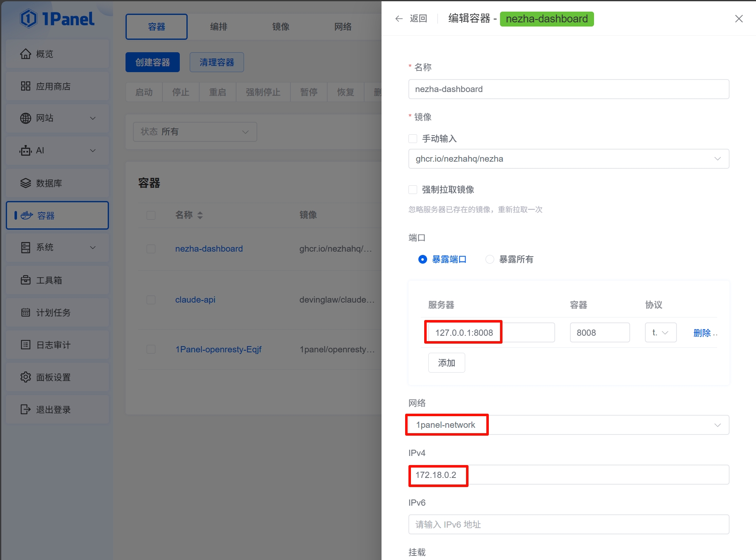Select the 暴露所有 radio button
This screenshot has height=560, width=756.
[490, 259]
